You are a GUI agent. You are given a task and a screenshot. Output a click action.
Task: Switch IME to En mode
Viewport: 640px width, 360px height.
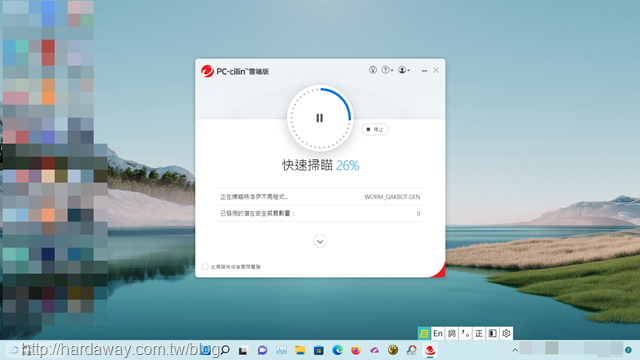pos(438,333)
